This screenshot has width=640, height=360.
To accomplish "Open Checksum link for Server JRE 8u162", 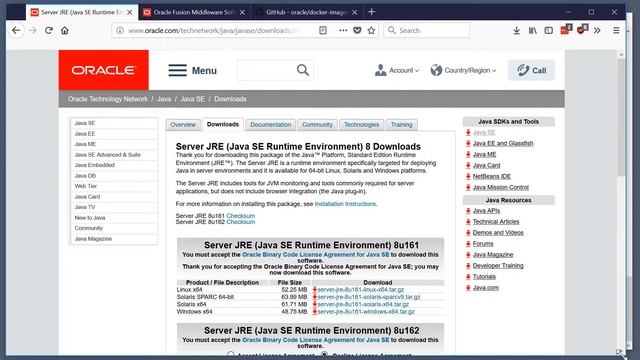I will 241,222.
